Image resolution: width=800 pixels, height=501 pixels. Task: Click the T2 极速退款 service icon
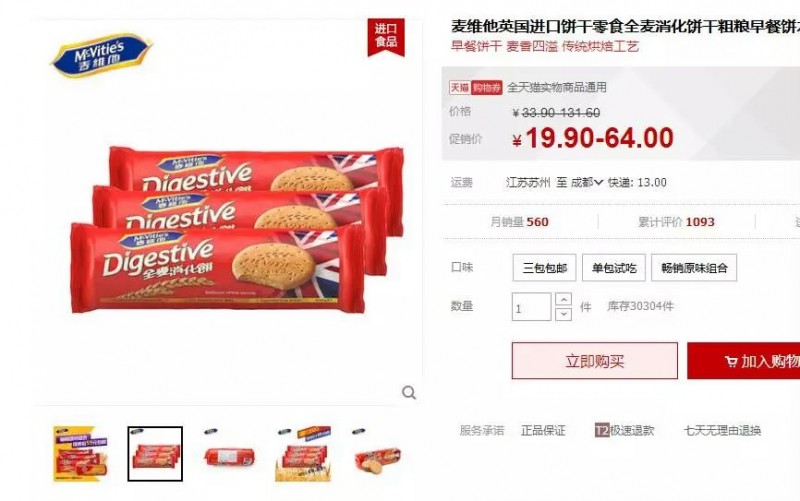602,431
